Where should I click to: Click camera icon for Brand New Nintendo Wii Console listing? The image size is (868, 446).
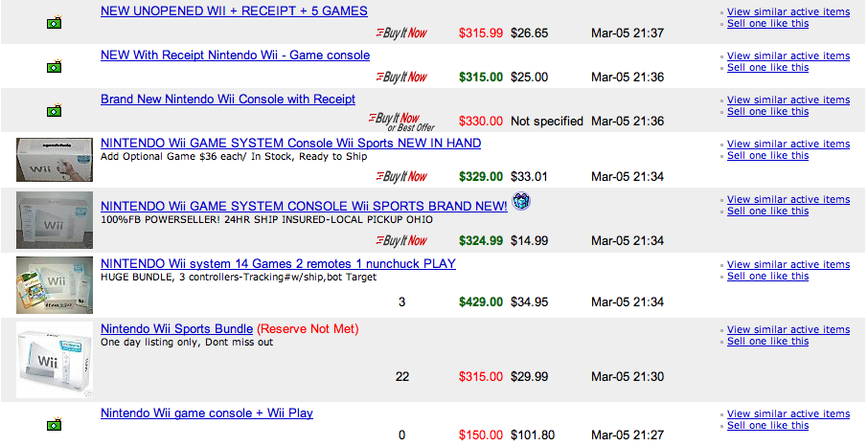click(x=54, y=111)
